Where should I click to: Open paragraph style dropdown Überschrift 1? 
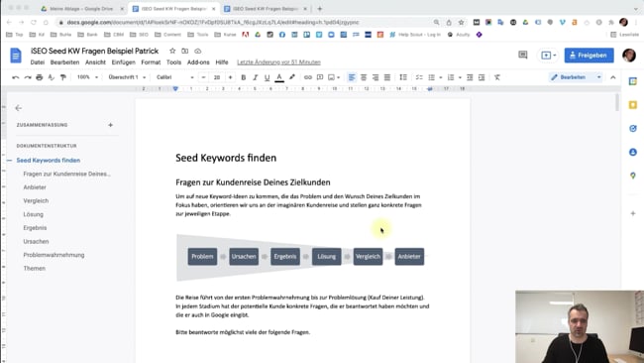(127, 77)
